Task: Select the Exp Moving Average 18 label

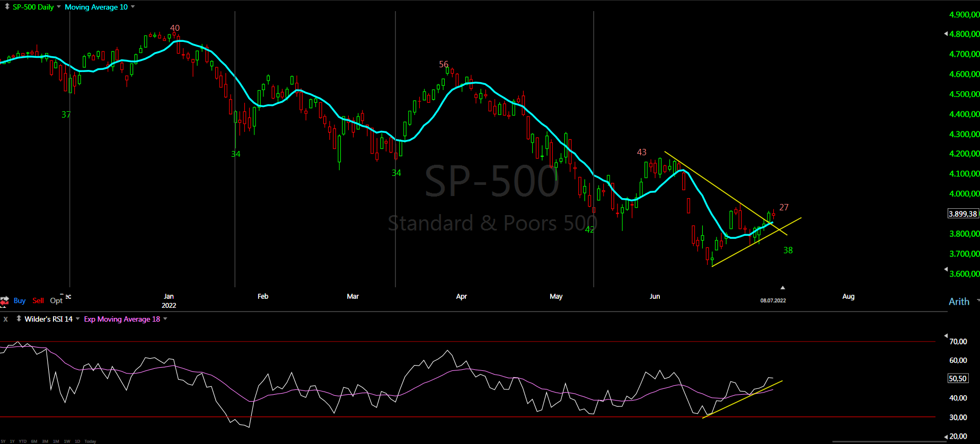Action: point(122,319)
